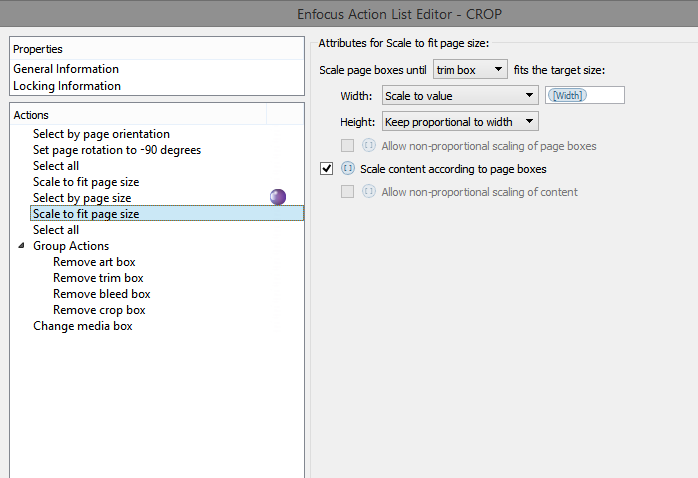Toggle Allow non-proportional scaling of page boxes checkbox
This screenshot has height=478, width=698.
coord(347,146)
